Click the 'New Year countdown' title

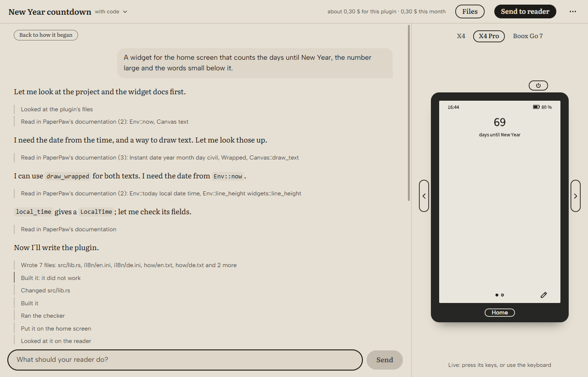click(50, 12)
